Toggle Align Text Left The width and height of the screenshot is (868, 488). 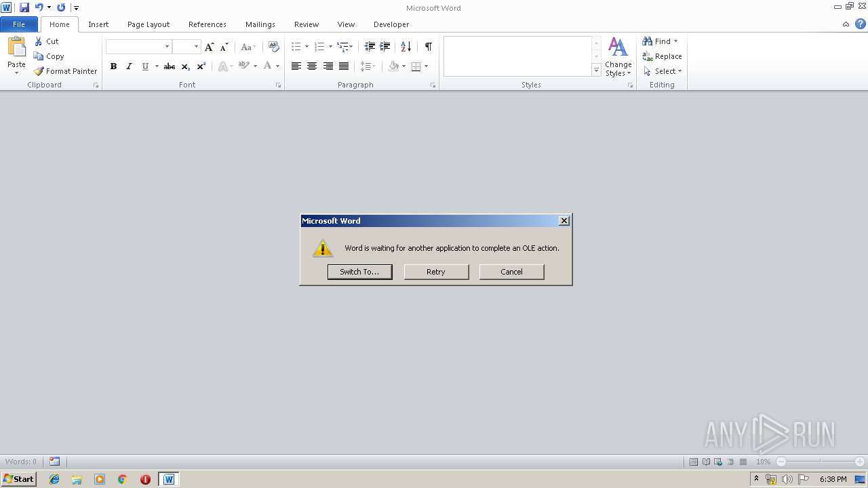tap(296, 66)
